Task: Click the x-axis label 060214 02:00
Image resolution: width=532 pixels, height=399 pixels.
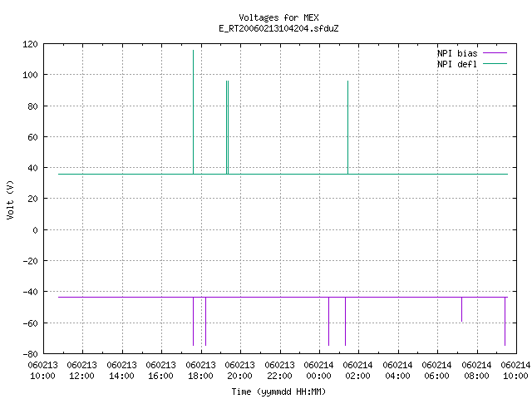Action: [358, 371]
